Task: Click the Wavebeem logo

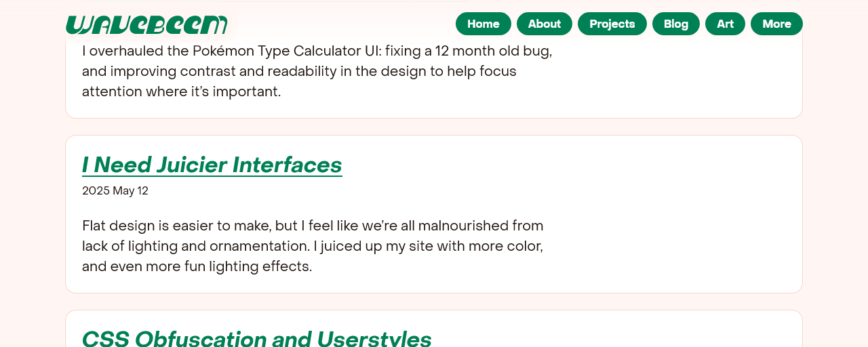Action: pos(146,24)
